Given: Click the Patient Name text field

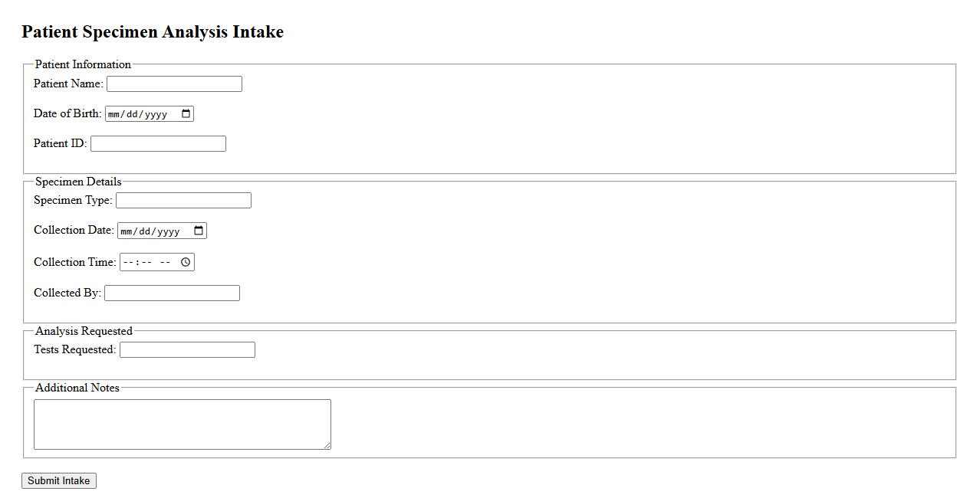Looking at the screenshot, I should coord(174,84).
